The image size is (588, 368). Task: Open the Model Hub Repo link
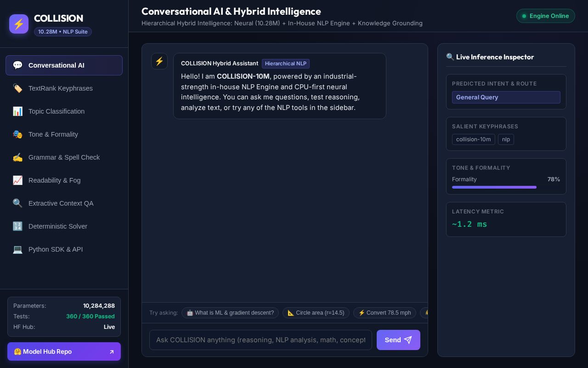click(x=64, y=351)
